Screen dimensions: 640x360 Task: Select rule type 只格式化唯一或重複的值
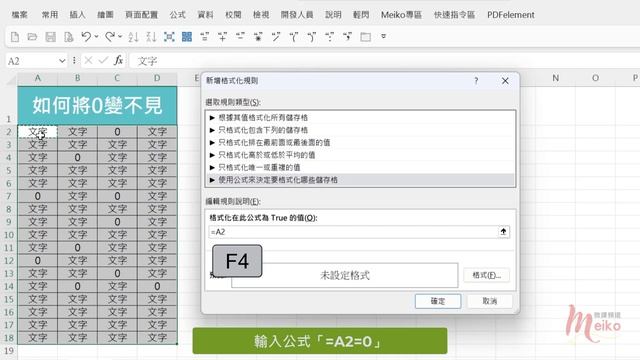point(360,167)
